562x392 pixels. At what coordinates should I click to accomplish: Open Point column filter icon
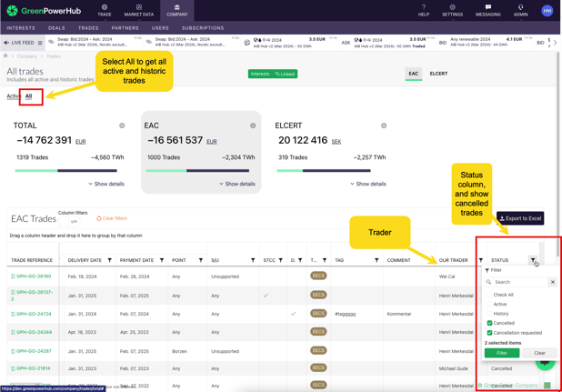click(x=201, y=260)
